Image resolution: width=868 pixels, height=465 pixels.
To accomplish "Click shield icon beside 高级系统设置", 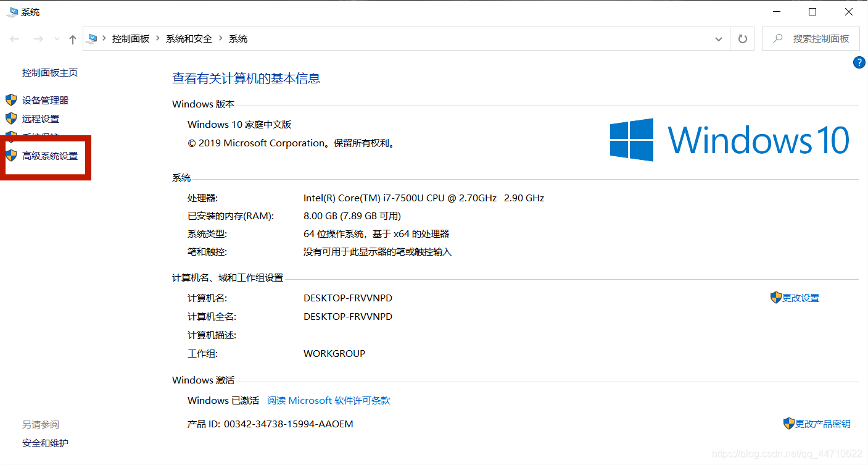I will point(11,155).
